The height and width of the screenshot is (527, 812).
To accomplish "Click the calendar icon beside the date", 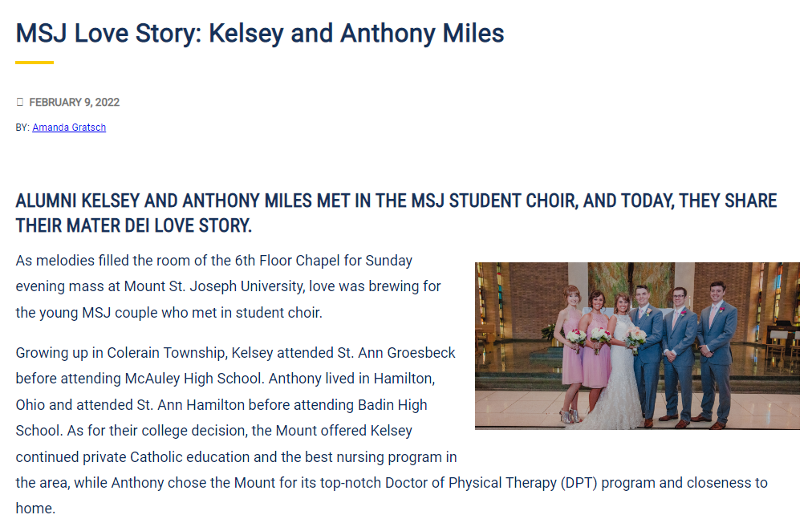I will coord(20,102).
